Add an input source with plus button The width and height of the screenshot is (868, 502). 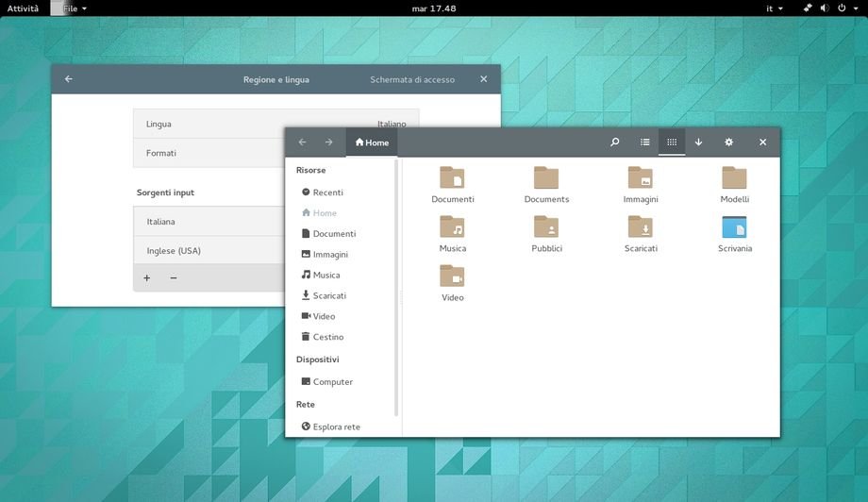point(147,278)
